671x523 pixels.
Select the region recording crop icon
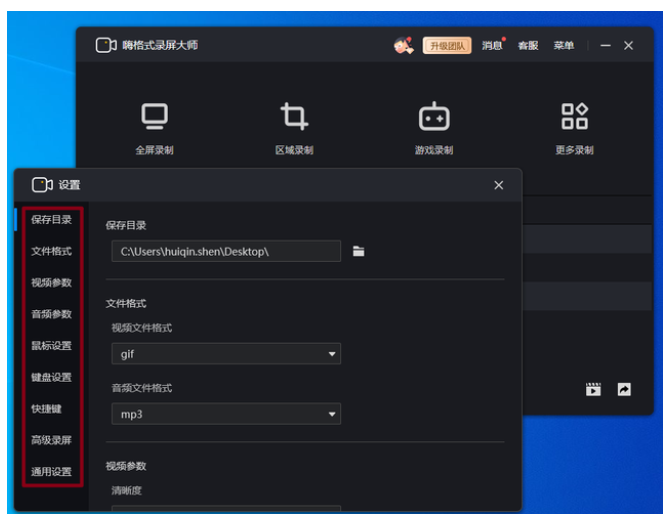(294, 117)
